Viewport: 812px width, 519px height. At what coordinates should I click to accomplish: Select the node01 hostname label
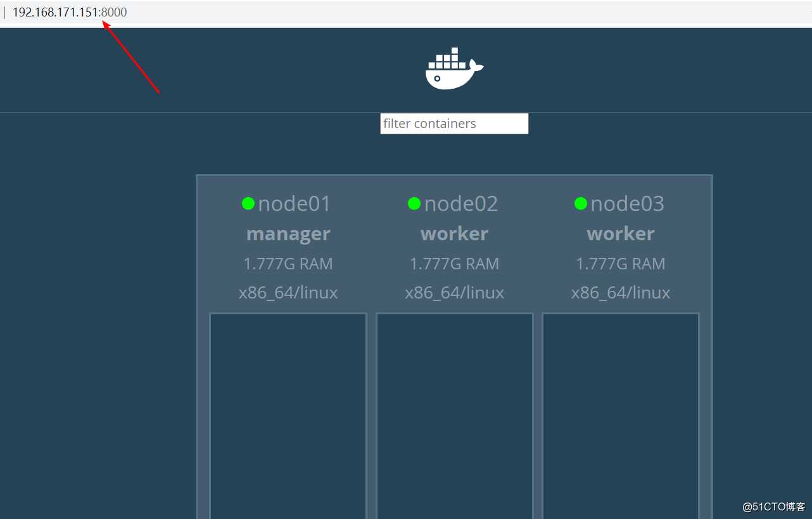[x=295, y=203]
